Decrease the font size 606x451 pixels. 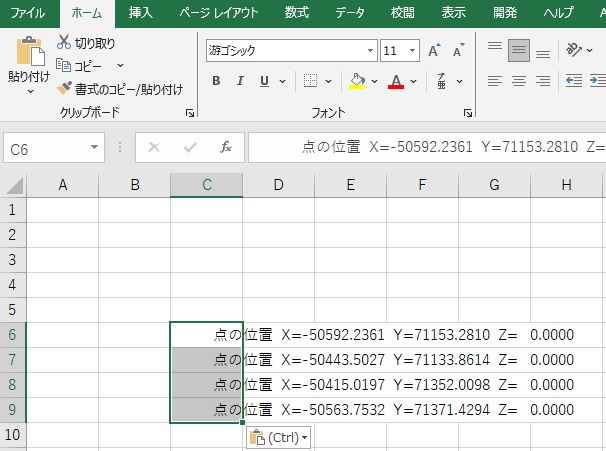click(458, 50)
